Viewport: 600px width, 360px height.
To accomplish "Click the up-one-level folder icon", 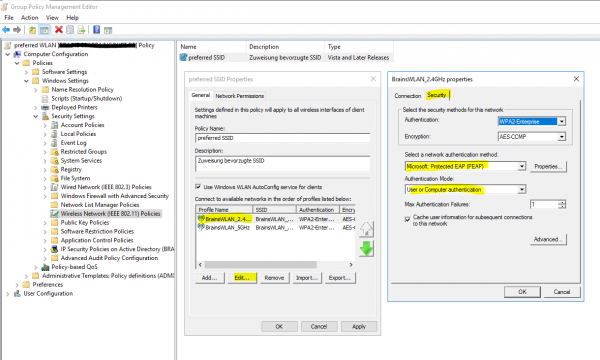I will coord(33,30).
